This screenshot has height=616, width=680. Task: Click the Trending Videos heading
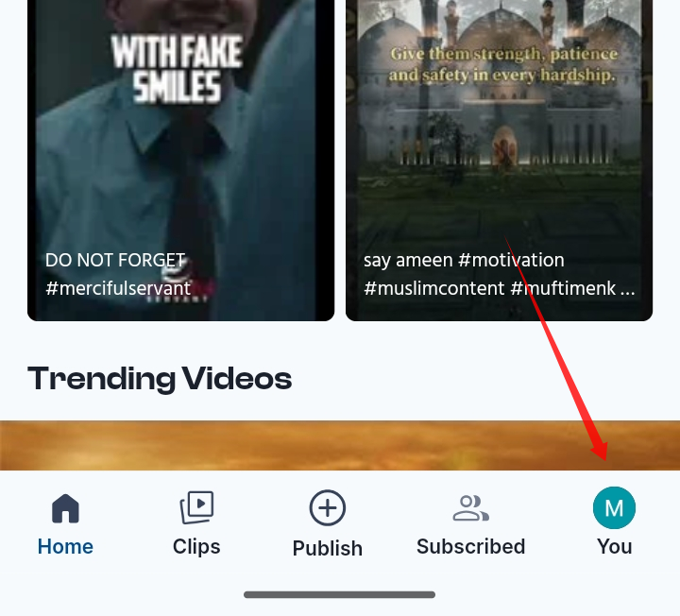[160, 379]
